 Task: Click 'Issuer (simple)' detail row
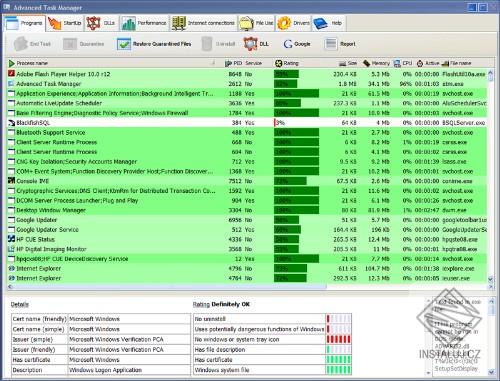(x=101, y=339)
